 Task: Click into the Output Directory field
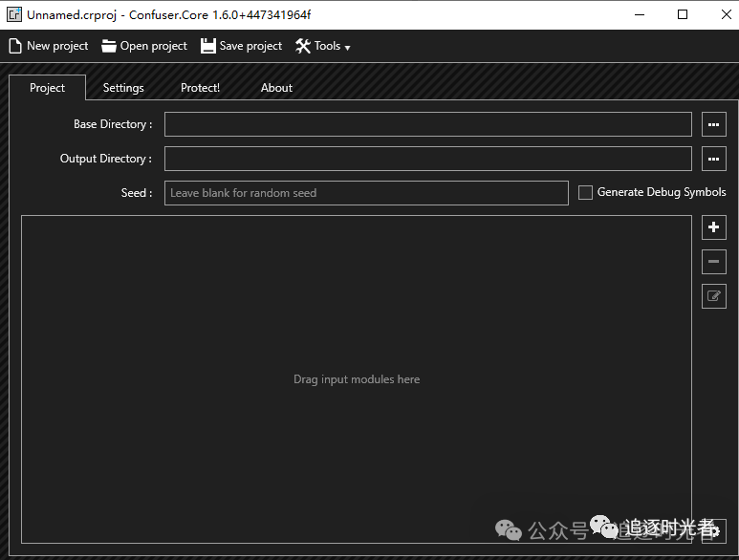point(427,159)
